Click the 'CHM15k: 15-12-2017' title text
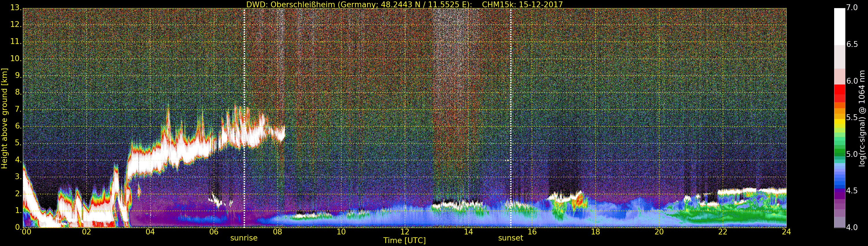The image size is (868, 246). click(522, 4)
